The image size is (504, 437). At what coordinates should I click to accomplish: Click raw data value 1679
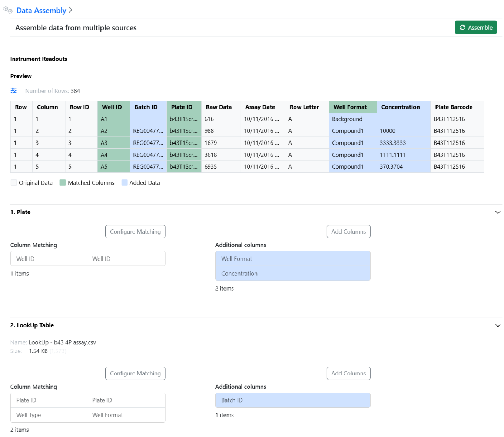pyautogui.click(x=221, y=143)
